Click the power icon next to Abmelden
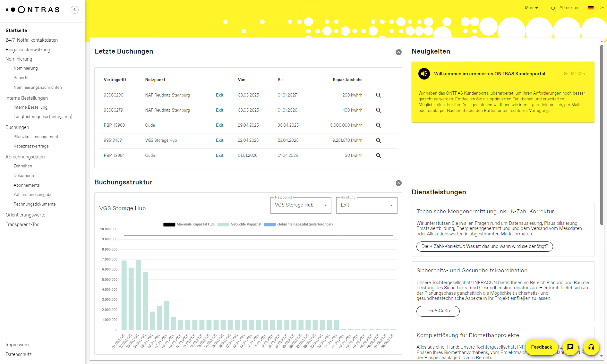 553,8
